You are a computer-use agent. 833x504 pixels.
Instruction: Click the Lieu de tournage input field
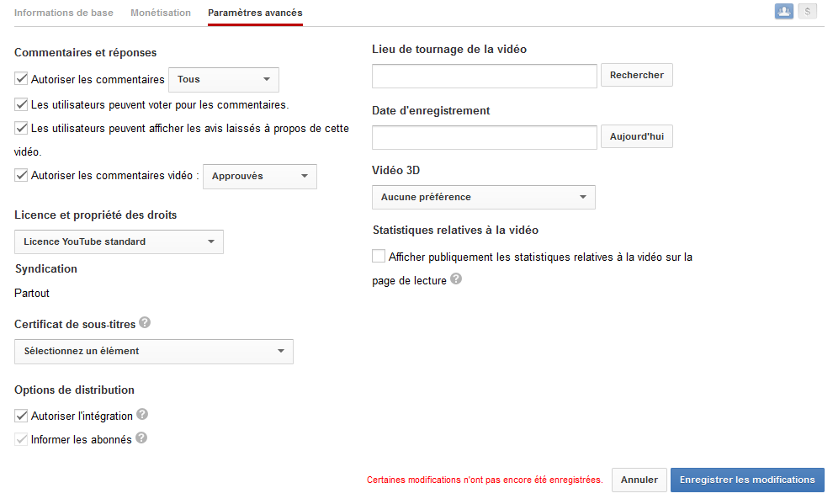(x=484, y=76)
